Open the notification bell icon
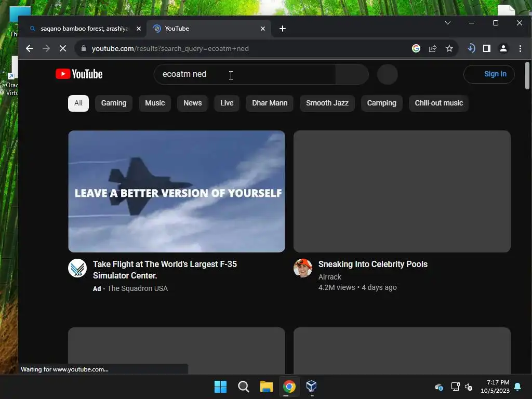Image resolution: width=532 pixels, height=399 pixels. [x=518, y=387]
